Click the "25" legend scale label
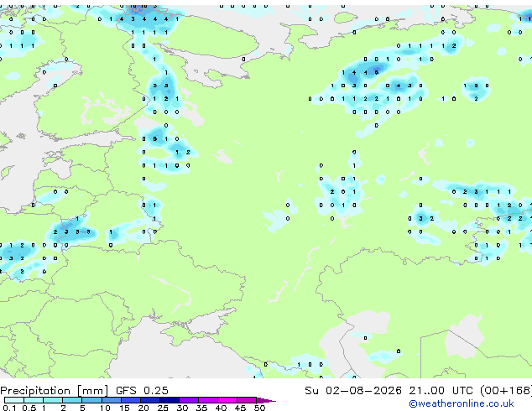The width and height of the screenshot is (532, 411). coord(163,408)
